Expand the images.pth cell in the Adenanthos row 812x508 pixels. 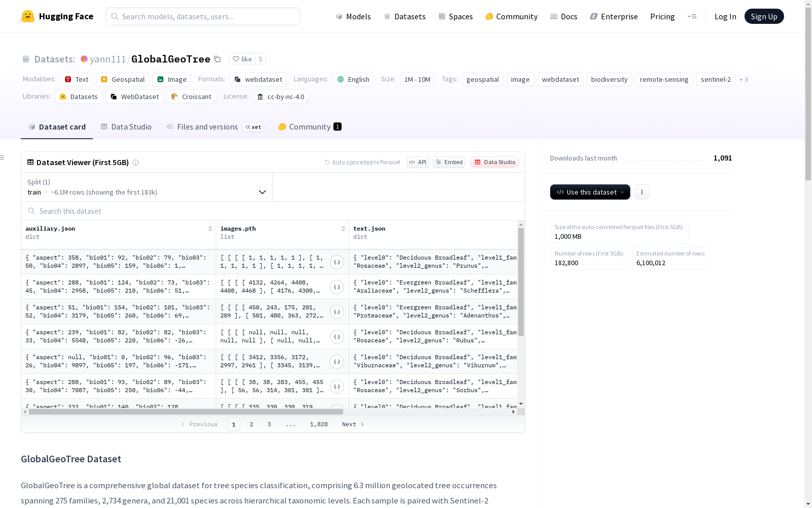pyautogui.click(x=337, y=312)
